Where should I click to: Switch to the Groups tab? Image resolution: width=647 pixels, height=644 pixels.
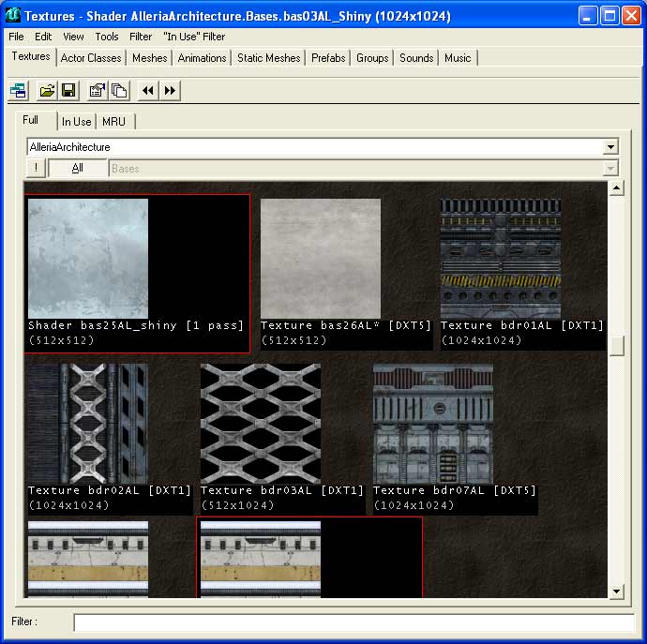(x=372, y=58)
